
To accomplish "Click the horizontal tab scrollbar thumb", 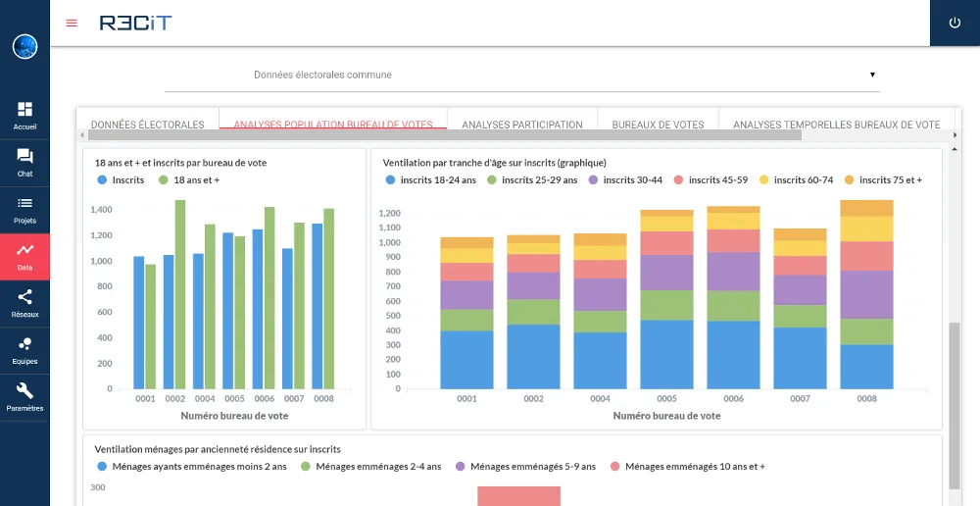I will pos(444,134).
